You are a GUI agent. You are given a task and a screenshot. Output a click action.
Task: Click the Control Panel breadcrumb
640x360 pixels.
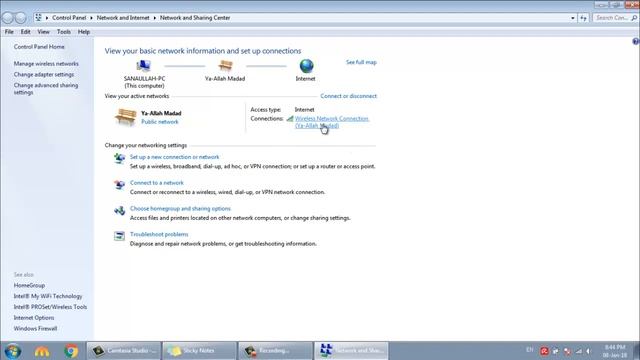[x=69, y=18]
